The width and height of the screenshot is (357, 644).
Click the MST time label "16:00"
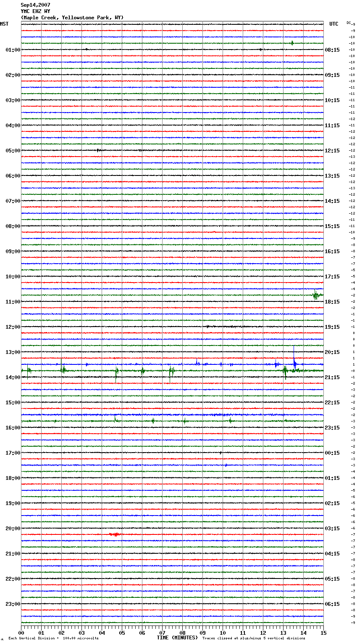(x=13, y=428)
